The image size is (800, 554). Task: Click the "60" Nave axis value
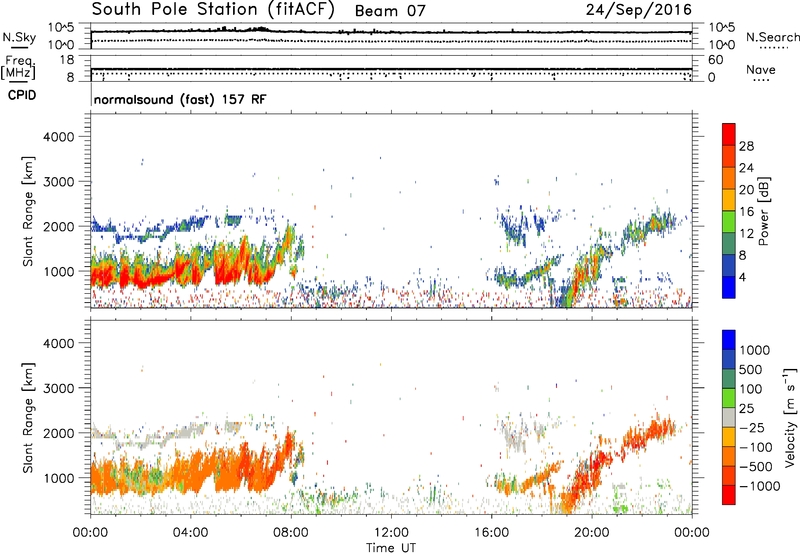pos(716,60)
